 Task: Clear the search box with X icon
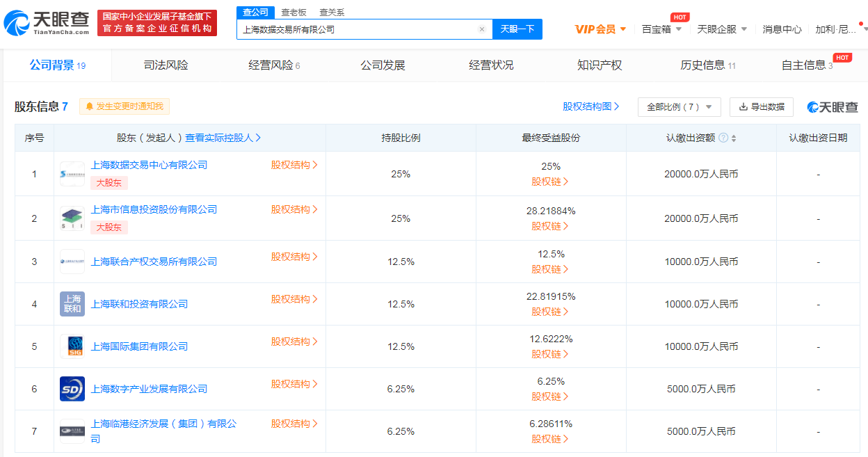482,29
